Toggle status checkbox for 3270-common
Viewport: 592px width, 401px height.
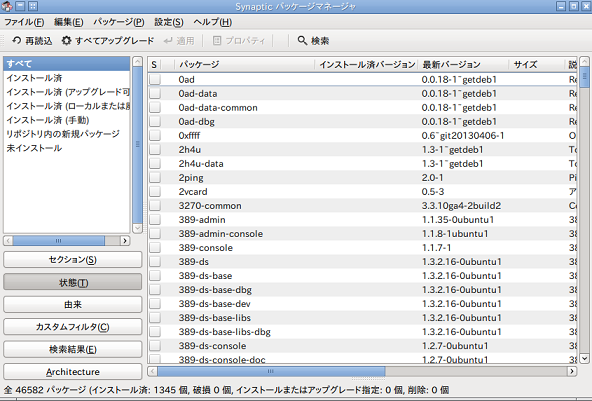click(155, 205)
